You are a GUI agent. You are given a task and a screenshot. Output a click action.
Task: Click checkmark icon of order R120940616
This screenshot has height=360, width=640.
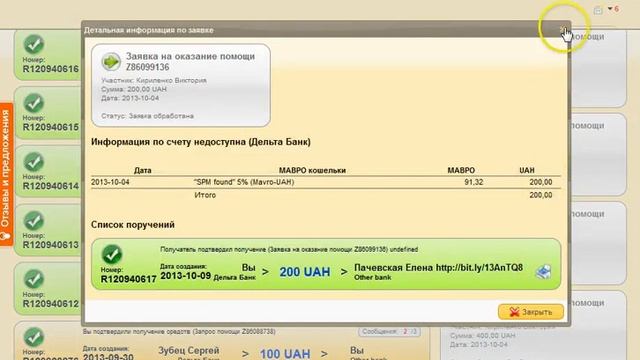coord(33,44)
